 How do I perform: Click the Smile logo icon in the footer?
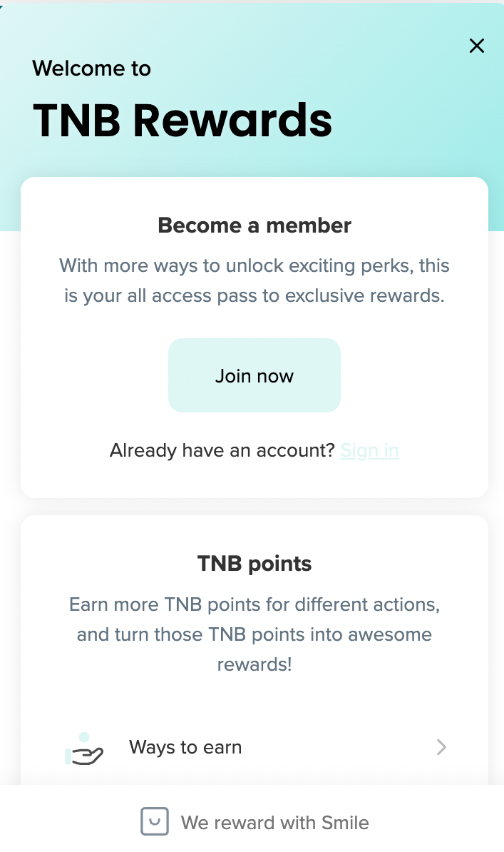155,821
